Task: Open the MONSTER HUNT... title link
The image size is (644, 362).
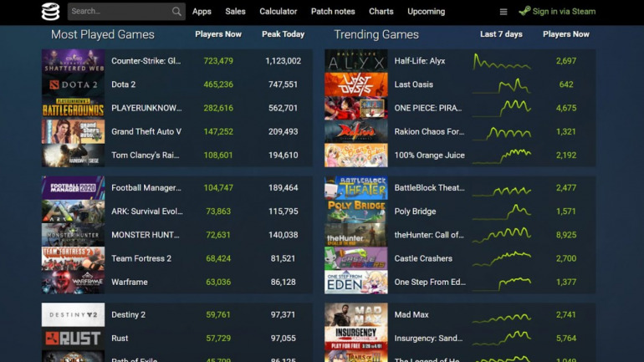Action: [146, 235]
